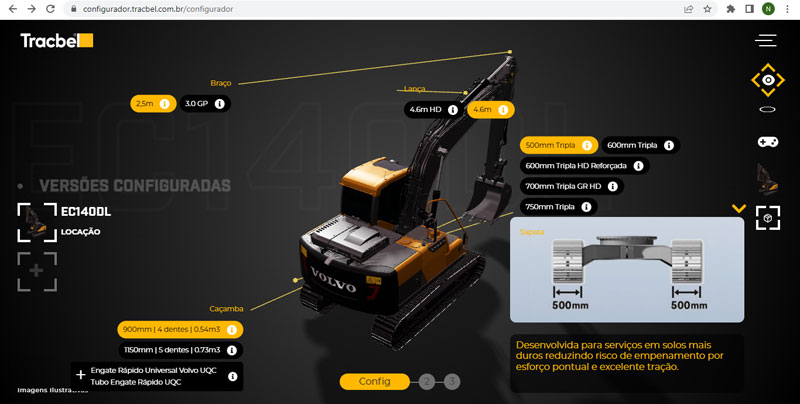Image resolution: width=800 pixels, height=404 pixels.
Task: Bookmark this page with star icon
Action: tap(707, 9)
